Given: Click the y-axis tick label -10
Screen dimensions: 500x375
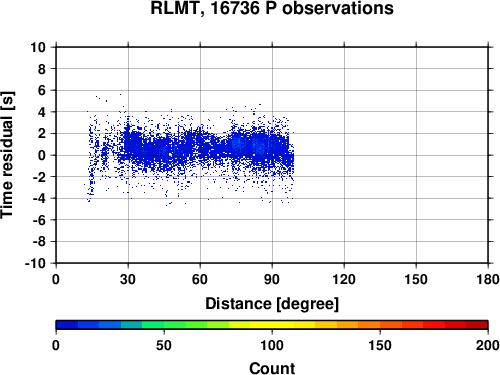Looking at the screenshot, I should [x=35, y=263].
